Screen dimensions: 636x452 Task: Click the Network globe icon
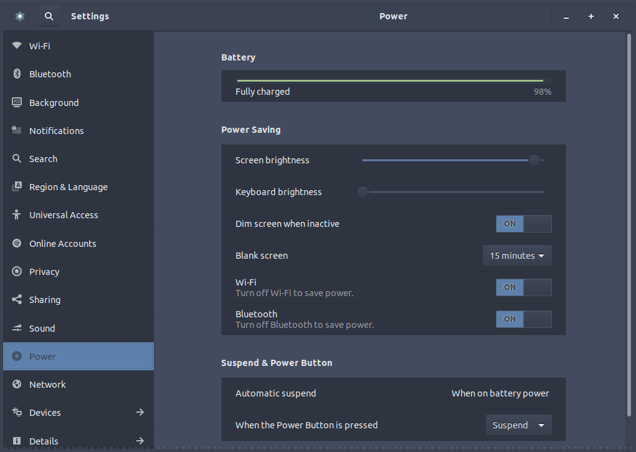pos(17,384)
